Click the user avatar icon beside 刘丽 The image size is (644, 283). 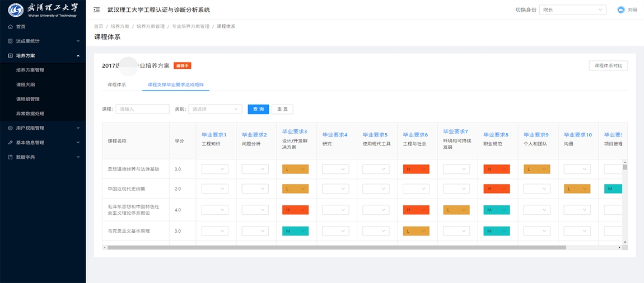(620, 10)
